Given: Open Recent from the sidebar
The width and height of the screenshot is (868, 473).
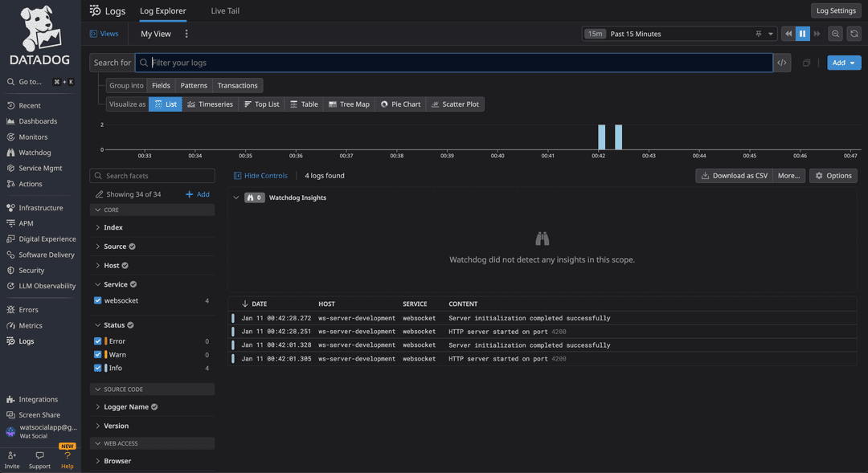Looking at the screenshot, I should tap(24, 106).
